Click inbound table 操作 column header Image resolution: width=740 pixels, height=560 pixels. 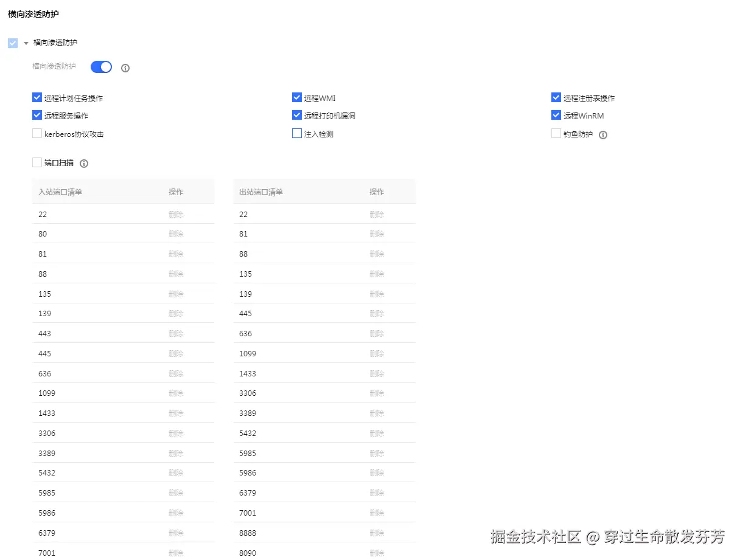tap(176, 192)
